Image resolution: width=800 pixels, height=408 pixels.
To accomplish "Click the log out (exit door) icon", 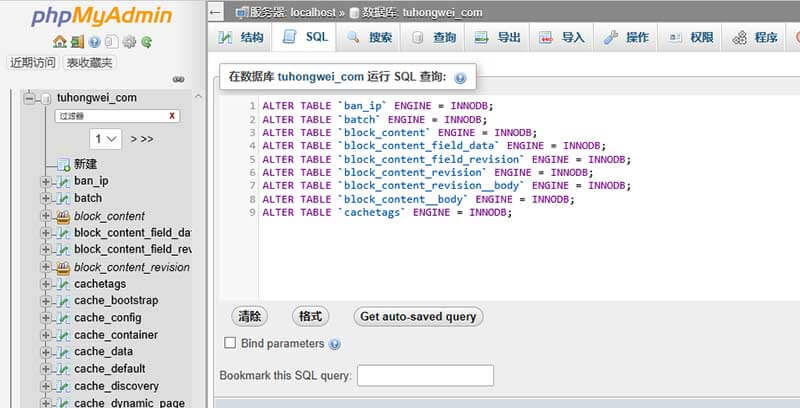I will pyautogui.click(x=78, y=42).
